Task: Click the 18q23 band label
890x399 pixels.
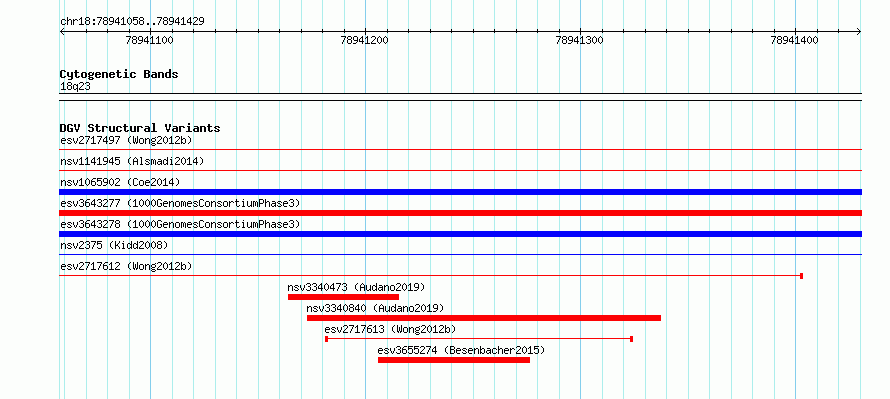Action: coord(75,86)
